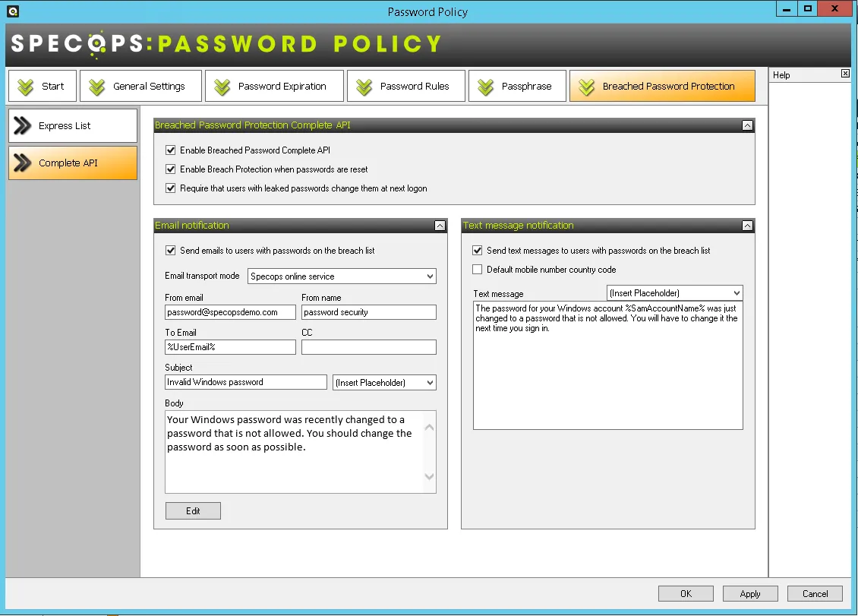
Task: Open the Subject Insert Placeholder dropdown
Action: point(385,382)
